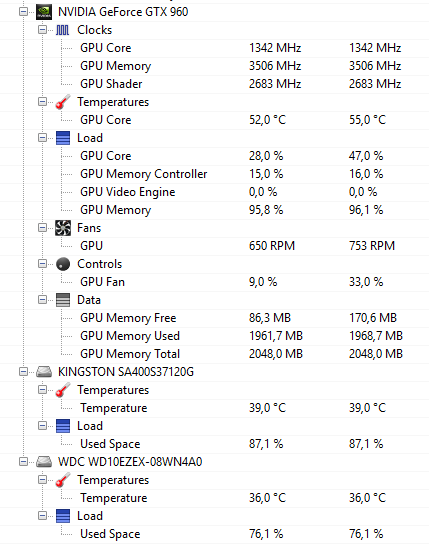Collapse the WDC WD10EZEX-08WN4A0 node

click(23, 462)
